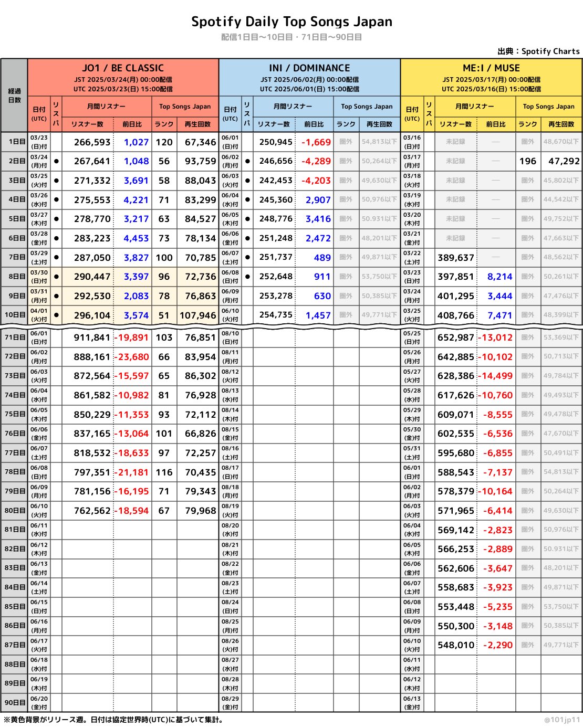The image size is (583, 728).
Task: Click JO1 change value 4,453
Action: [x=136, y=238]
